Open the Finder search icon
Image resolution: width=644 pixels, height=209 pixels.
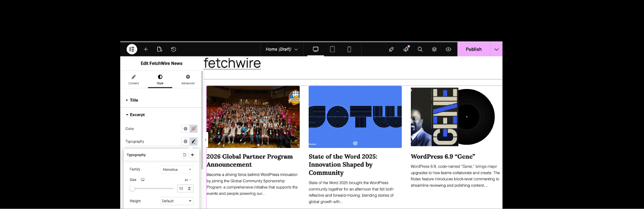pos(420,49)
